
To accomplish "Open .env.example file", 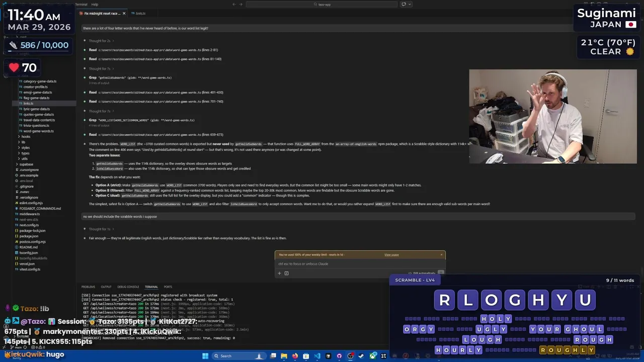I will coord(29,175).
